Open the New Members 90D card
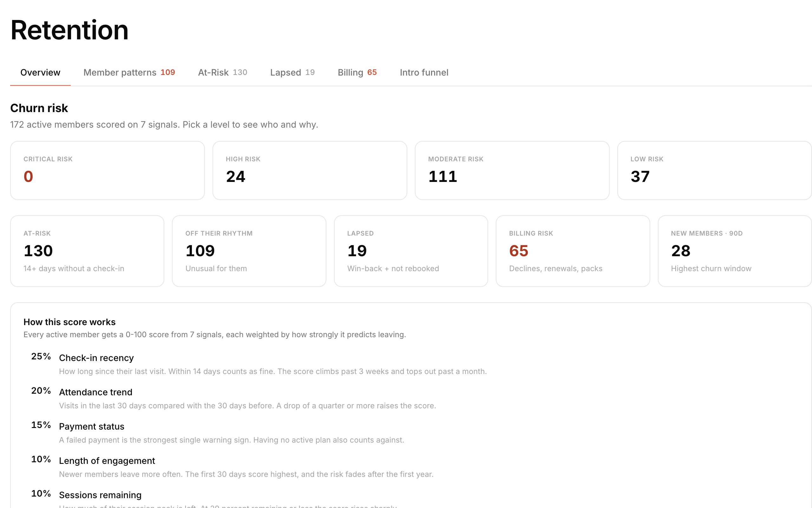 [x=735, y=251]
